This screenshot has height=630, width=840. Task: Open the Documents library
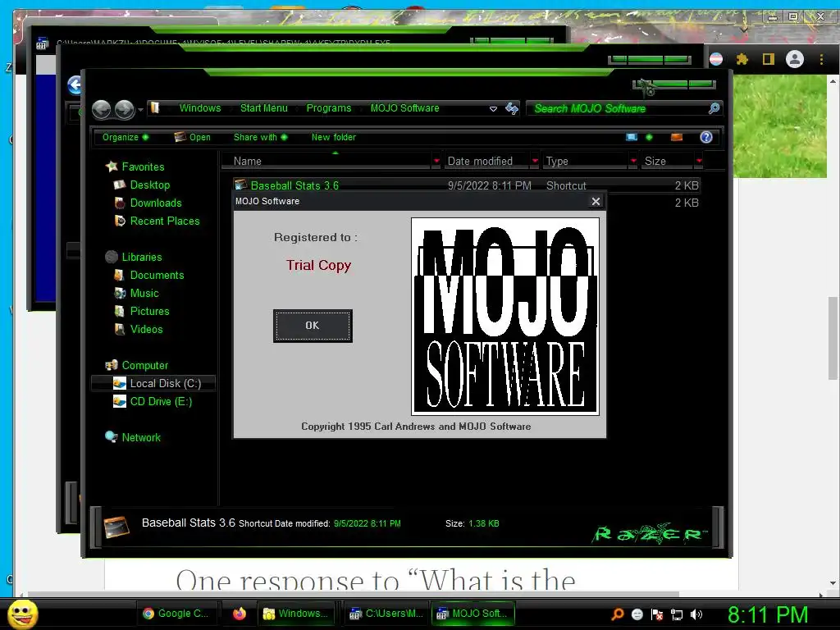(157, 275)
